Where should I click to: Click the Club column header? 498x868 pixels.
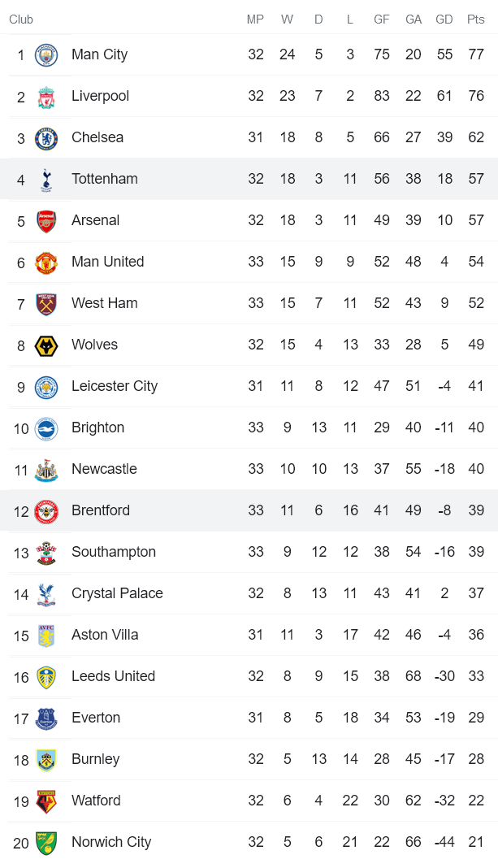[21, 20]
